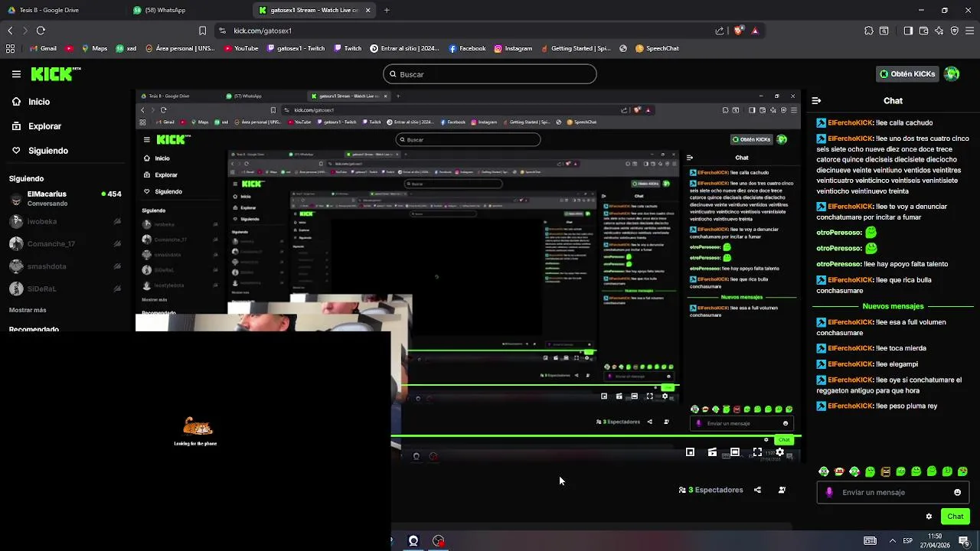Open the Brave Shields lion icon
The height and width of the screenshot is (551, 980).
point(738,31)
